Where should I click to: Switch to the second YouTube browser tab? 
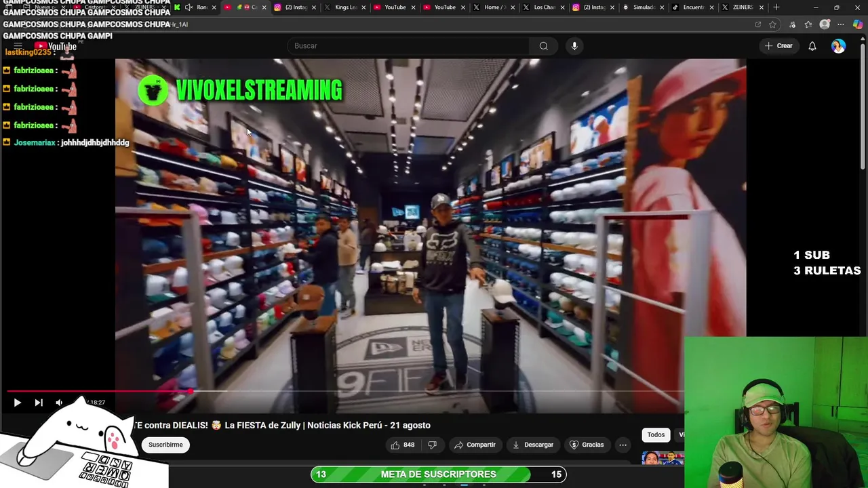coord(444,7)
